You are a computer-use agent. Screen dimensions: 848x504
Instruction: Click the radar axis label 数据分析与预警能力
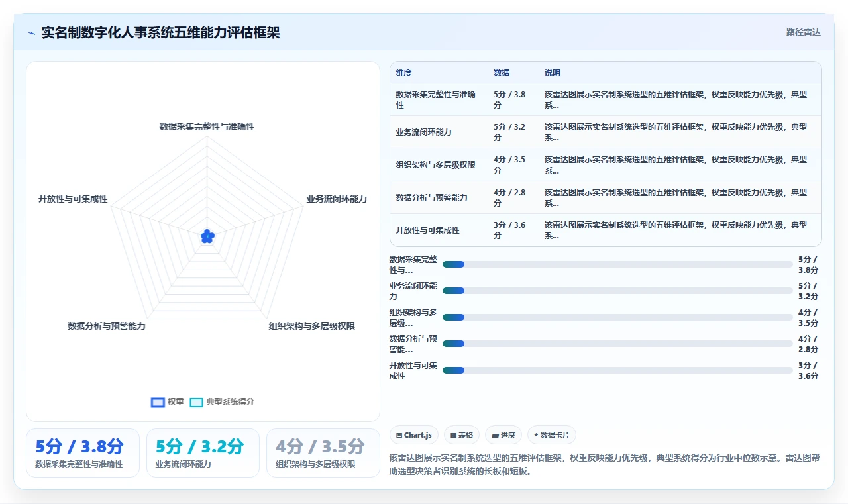coord(107,326)
